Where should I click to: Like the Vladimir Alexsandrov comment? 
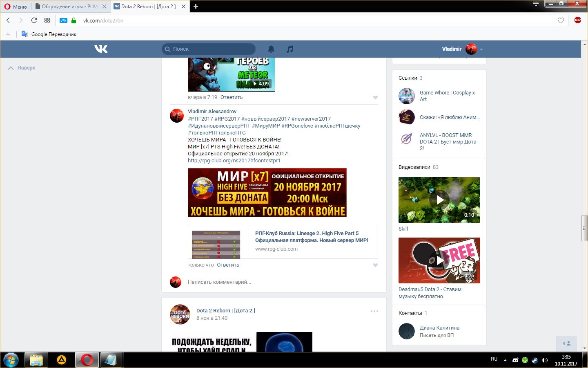click(x=375, y=265)
